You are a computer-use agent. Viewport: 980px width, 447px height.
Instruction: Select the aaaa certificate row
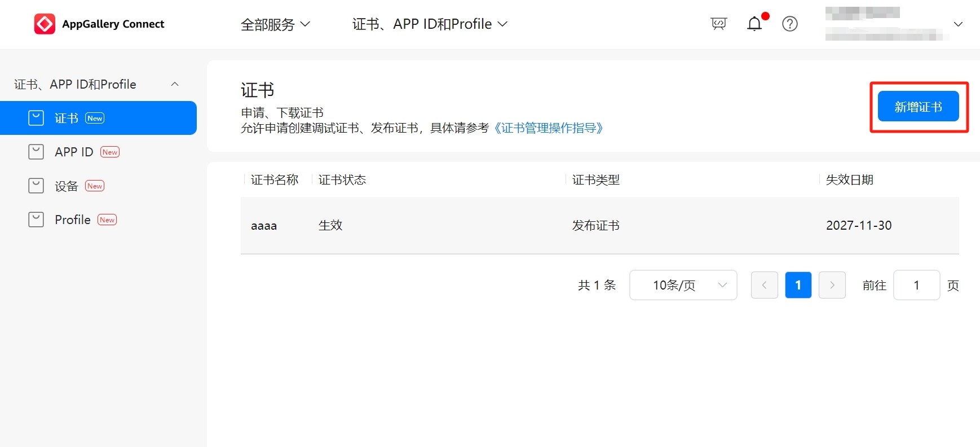pyautogui.click(x=599, y=225)
